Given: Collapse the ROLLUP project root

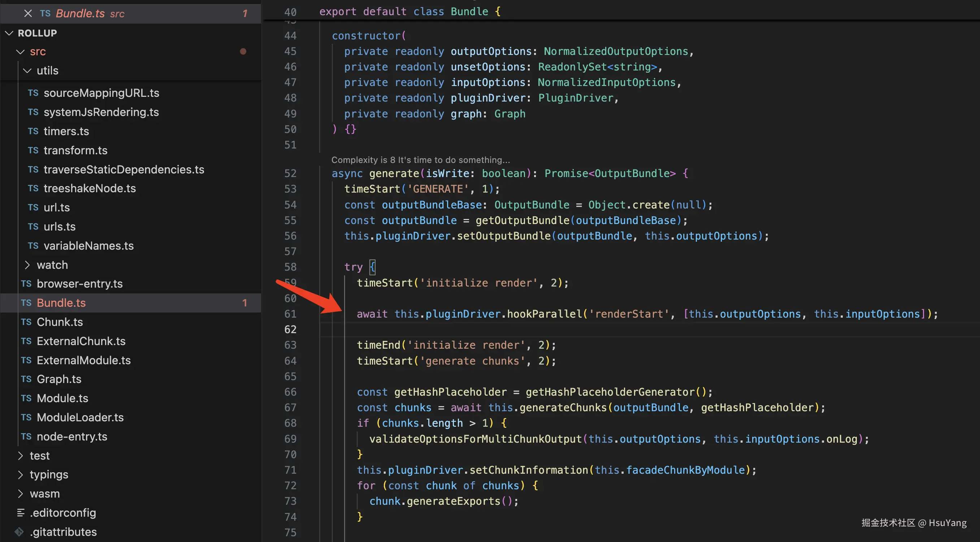Looking at the screenshot, I should [x=9, y=33].
